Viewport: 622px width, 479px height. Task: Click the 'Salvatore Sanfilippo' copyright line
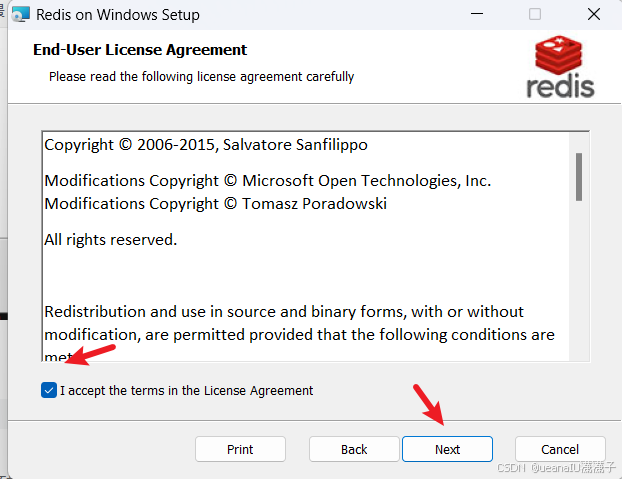coord(206,145)
